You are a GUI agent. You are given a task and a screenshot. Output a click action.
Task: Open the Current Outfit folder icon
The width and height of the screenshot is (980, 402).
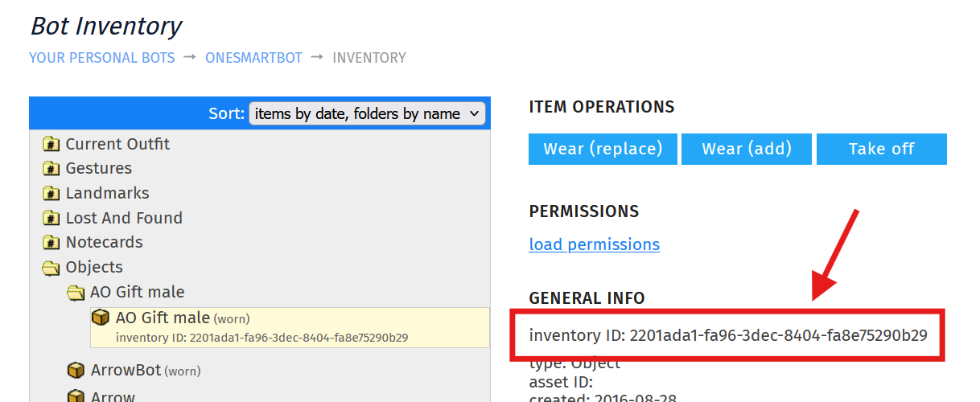point(51,145)
